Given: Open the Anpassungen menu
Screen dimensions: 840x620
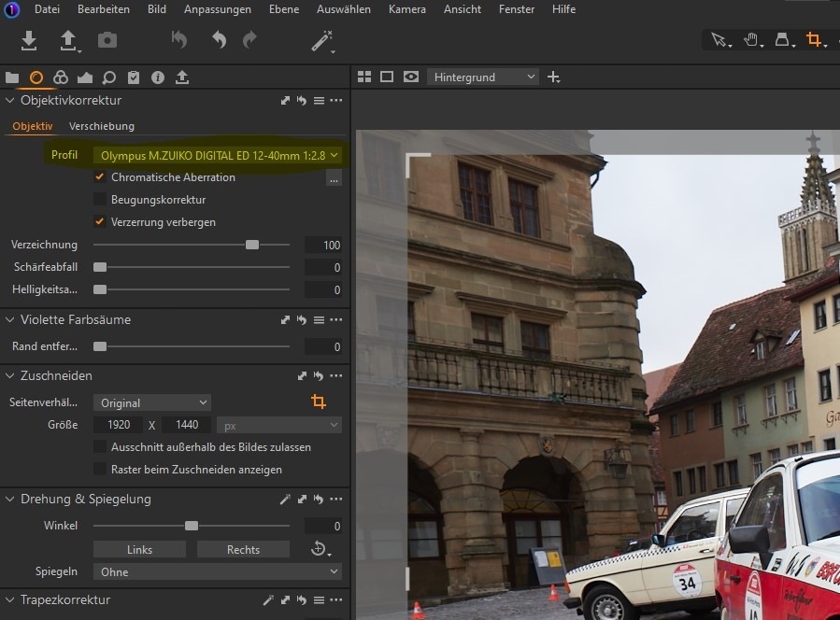Looking at the screenshot, I should point(217,9).
